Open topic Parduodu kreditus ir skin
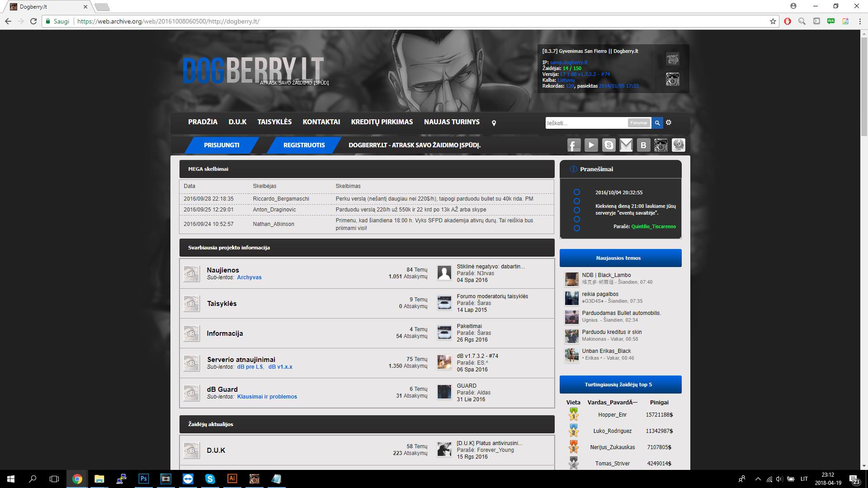868x488 pixels. (612, 332)
